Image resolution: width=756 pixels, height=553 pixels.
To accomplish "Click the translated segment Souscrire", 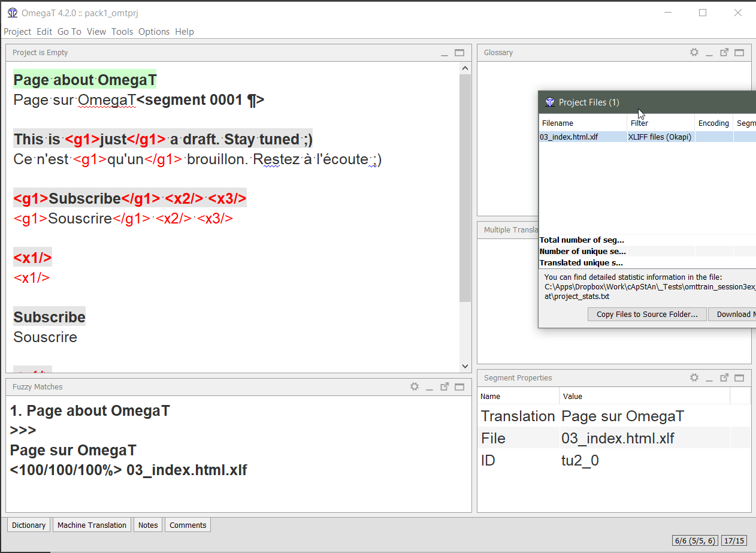I will (45, 337).
